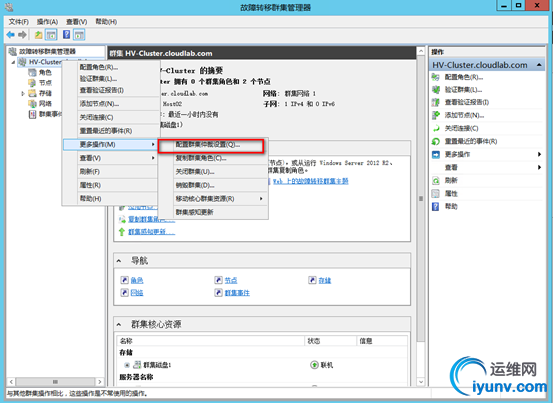Choose 属性(R) in context menu
553x403 pixels.
click(x=110, y=185)
